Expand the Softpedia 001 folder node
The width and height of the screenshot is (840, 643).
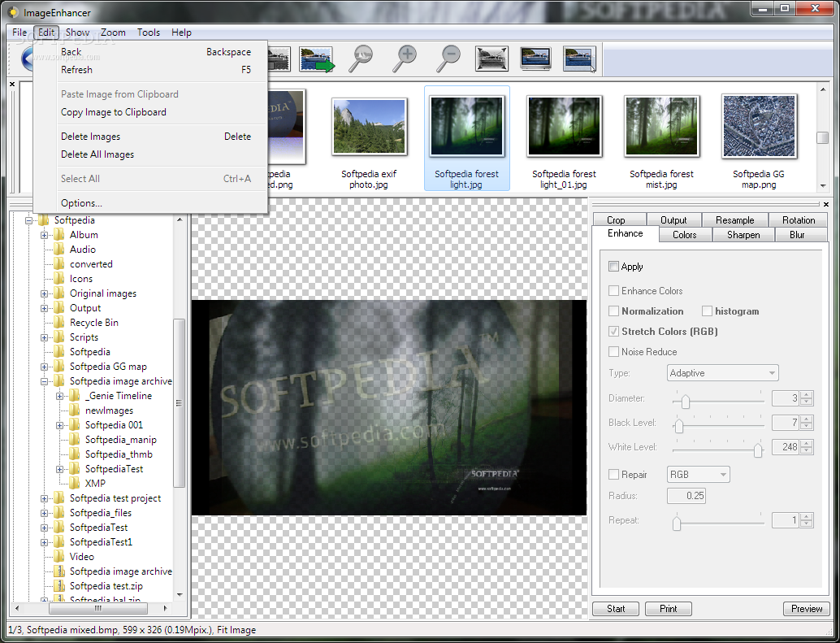point(60,425)
